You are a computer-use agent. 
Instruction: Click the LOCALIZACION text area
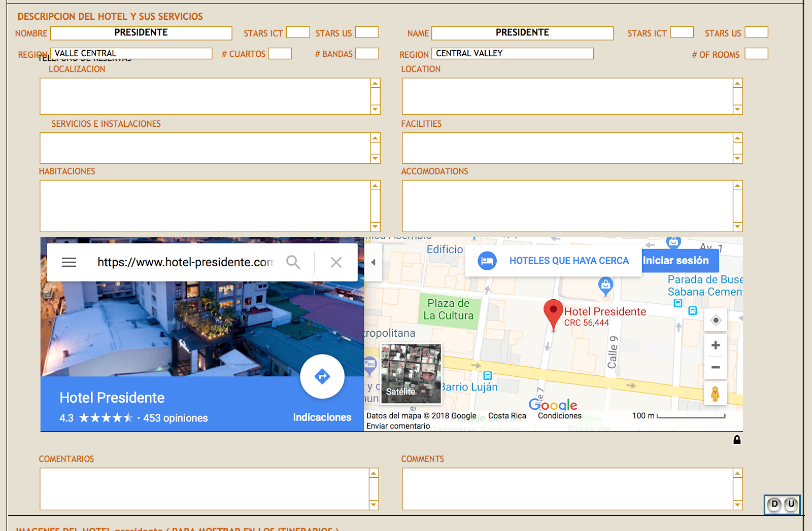coord(206,96)
